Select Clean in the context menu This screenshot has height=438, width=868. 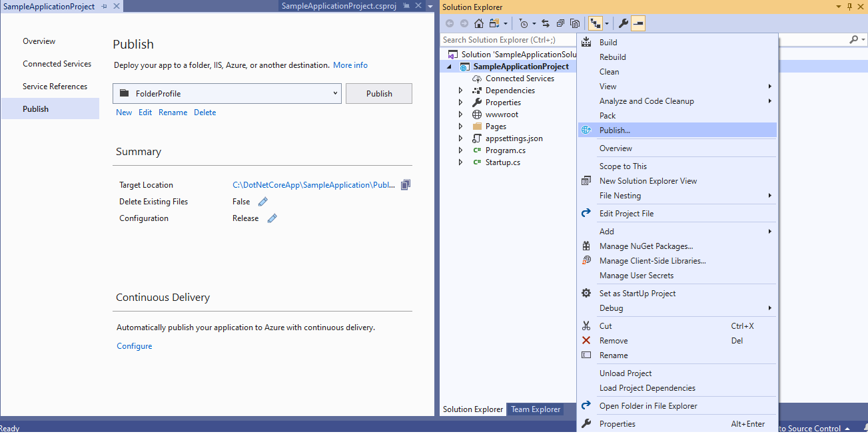pyautogui.click(x=677, y=72)
